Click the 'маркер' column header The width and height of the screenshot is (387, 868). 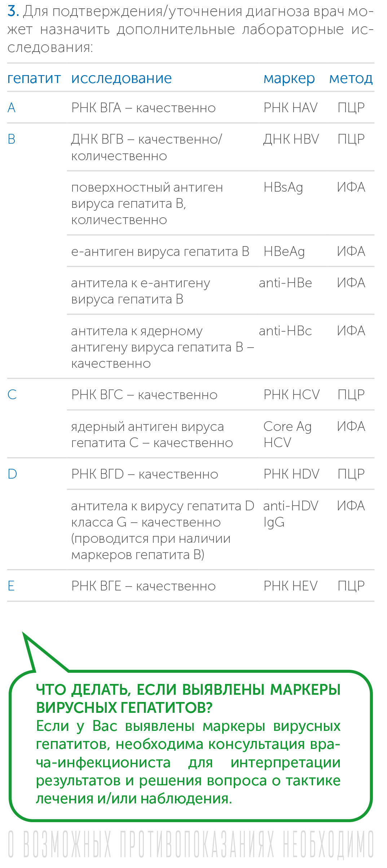point(289,79)
